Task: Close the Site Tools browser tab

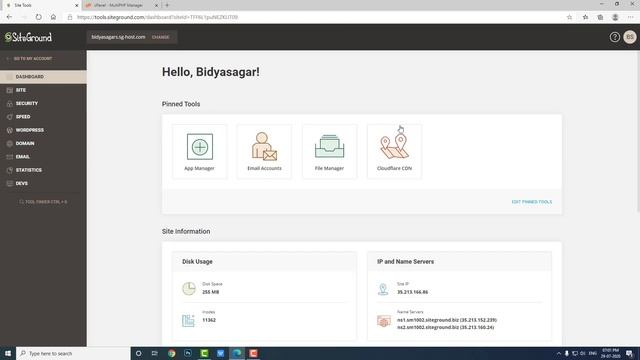Action: 76,5
